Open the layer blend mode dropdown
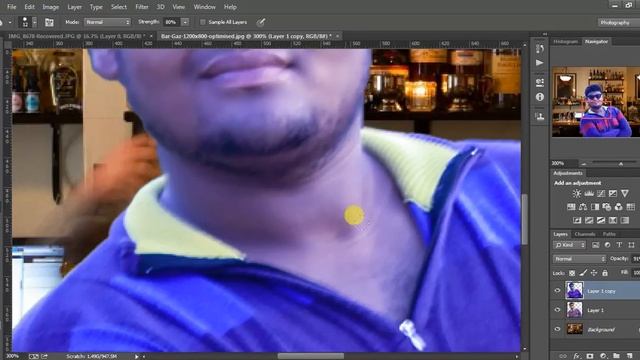Image resolution: width=640 pixels, height=360 pixels. (x=579, y=259)
